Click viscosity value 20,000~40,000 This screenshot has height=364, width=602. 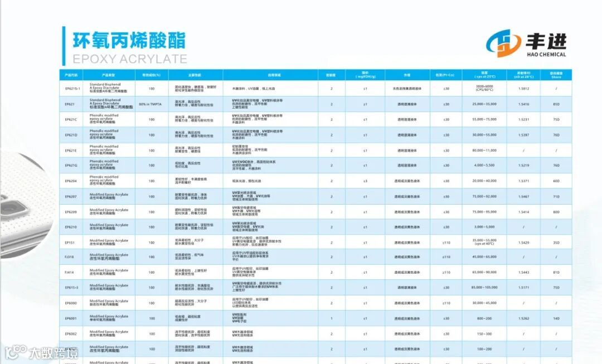coord(484,181)
